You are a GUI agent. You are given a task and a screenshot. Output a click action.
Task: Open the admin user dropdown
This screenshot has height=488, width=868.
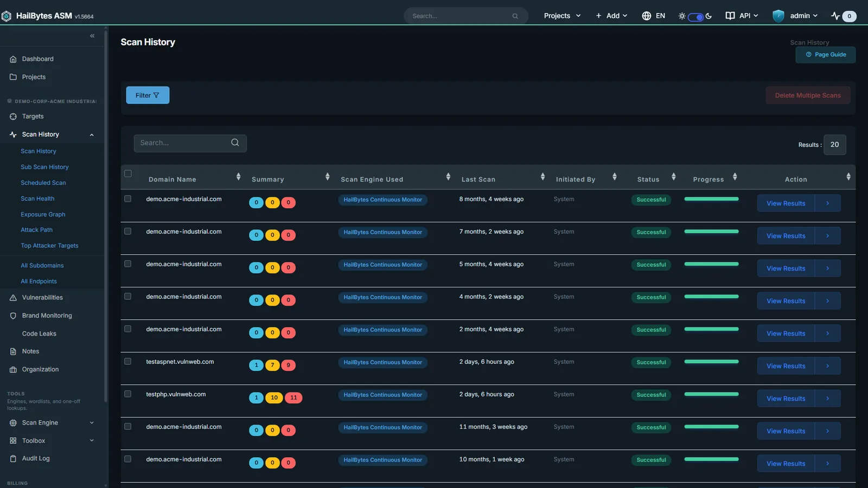click(x=803, y=16)
